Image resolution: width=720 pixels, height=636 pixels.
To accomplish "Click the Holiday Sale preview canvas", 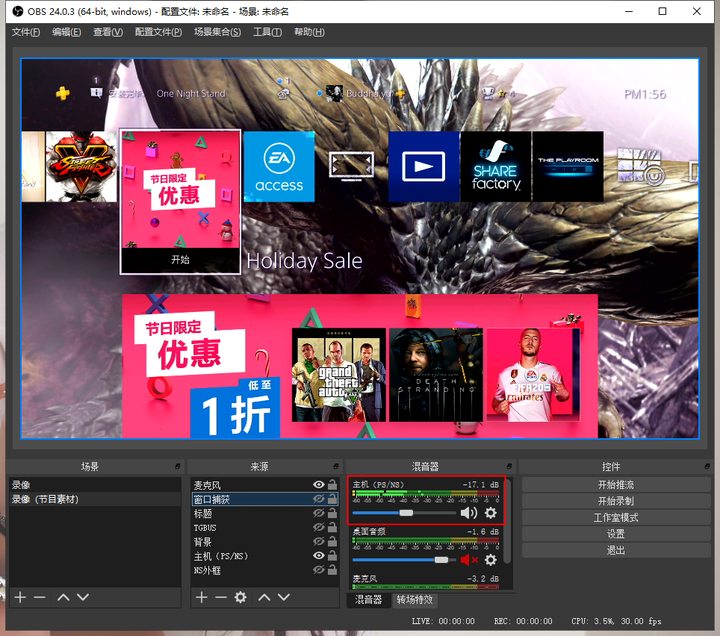I will click(x=360, y=248).
